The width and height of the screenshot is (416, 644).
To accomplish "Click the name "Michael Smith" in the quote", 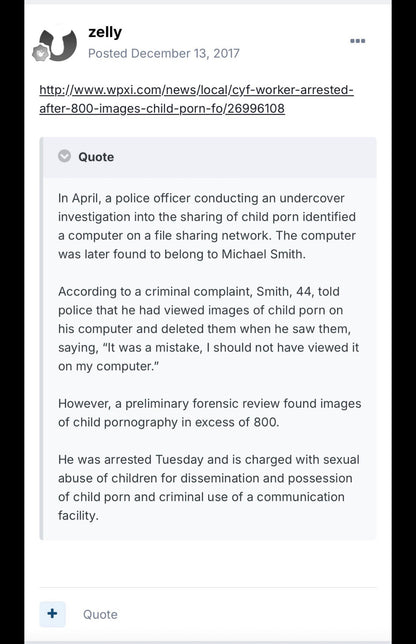I will (x=262, y=254).
